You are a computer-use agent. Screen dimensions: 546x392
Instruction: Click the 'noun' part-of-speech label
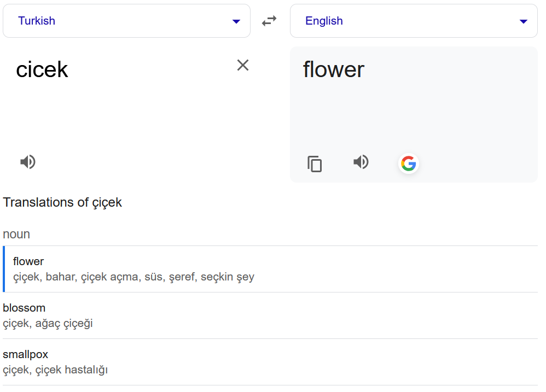16,234
